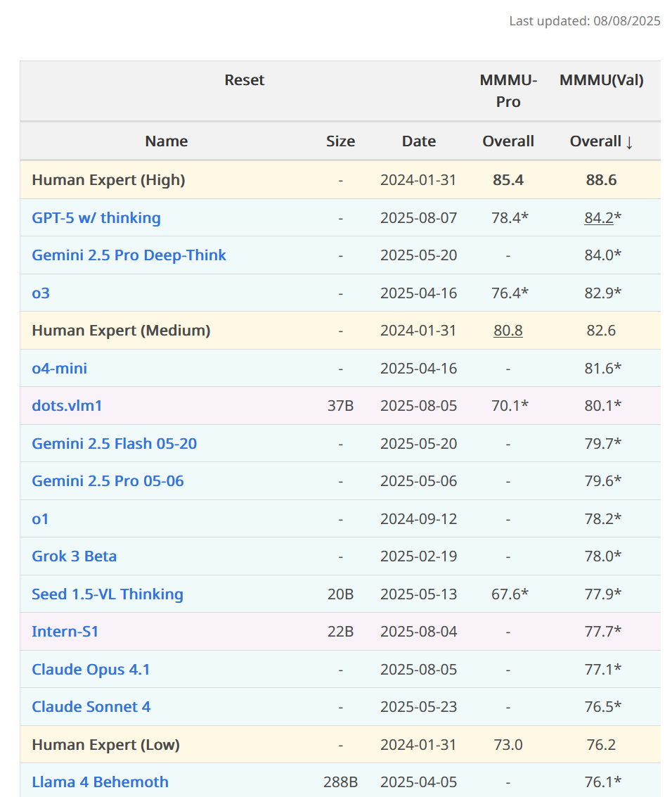Click the 78.4* MMMU-Pro score

tap(510, 218)
